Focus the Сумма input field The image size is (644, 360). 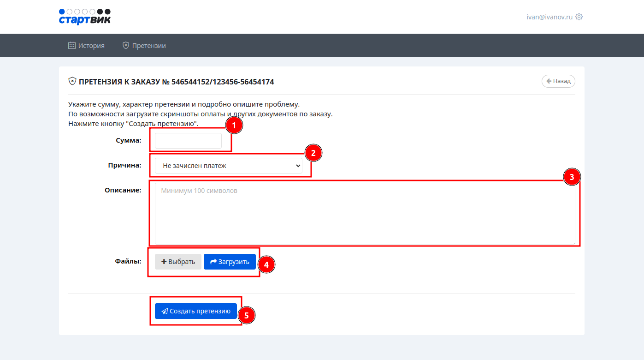pos(188,141)
